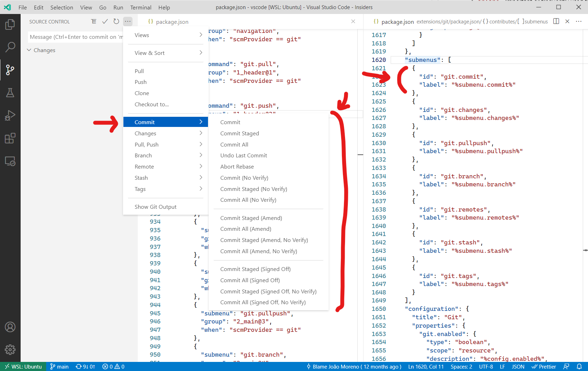This screenshot has width=588, height=371.
Task: Click Show Git Output
Action: pos(156,207)
